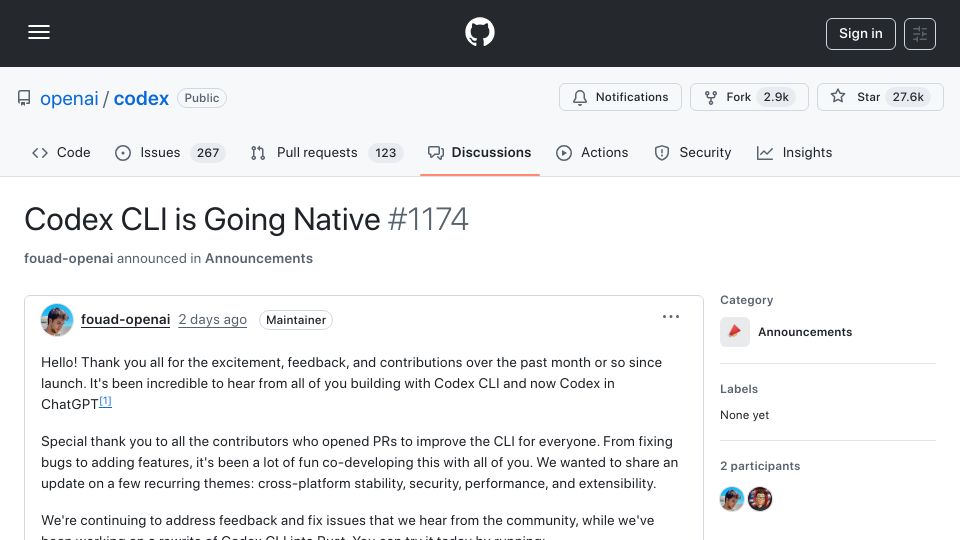The image size is (960, 540).
Task: Open Announcements category in the sidebar
Action: [x=804, y=332]
